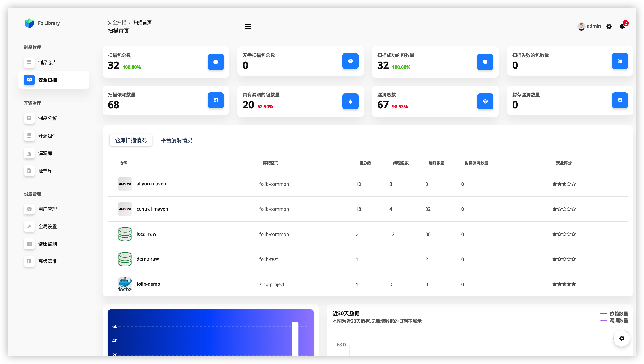Click the white bar in the blue chart

click(295, 339)
